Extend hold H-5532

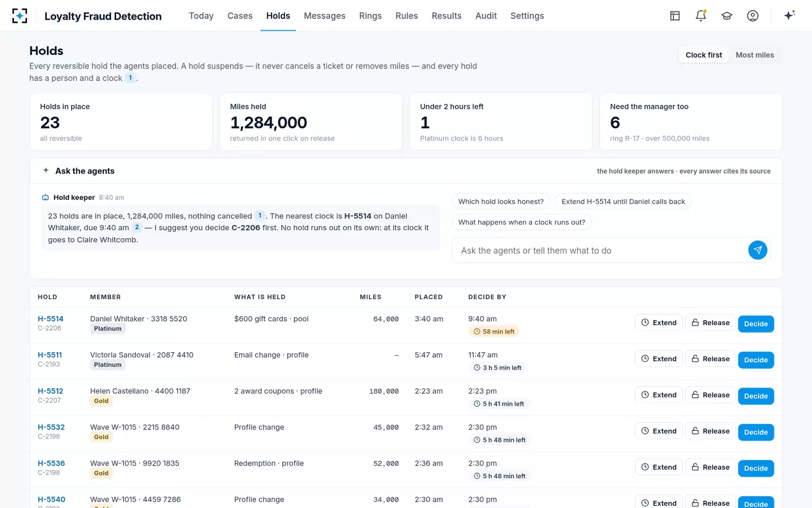point(659,431)
